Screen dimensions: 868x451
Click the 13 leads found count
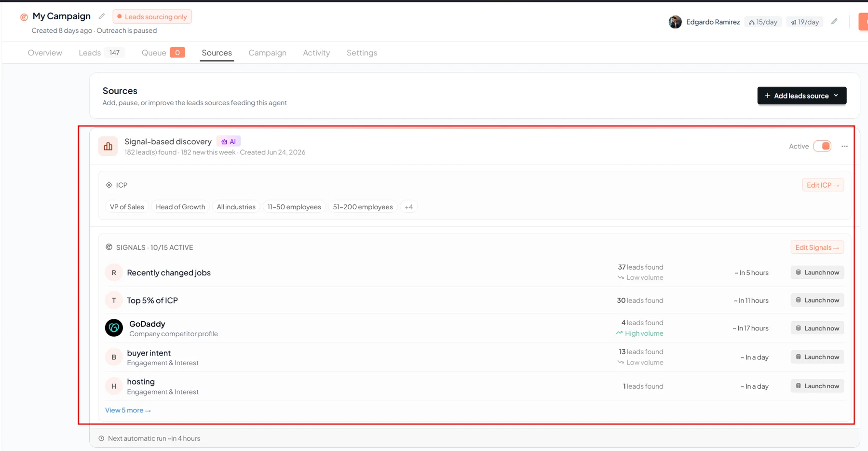[641, 352]
